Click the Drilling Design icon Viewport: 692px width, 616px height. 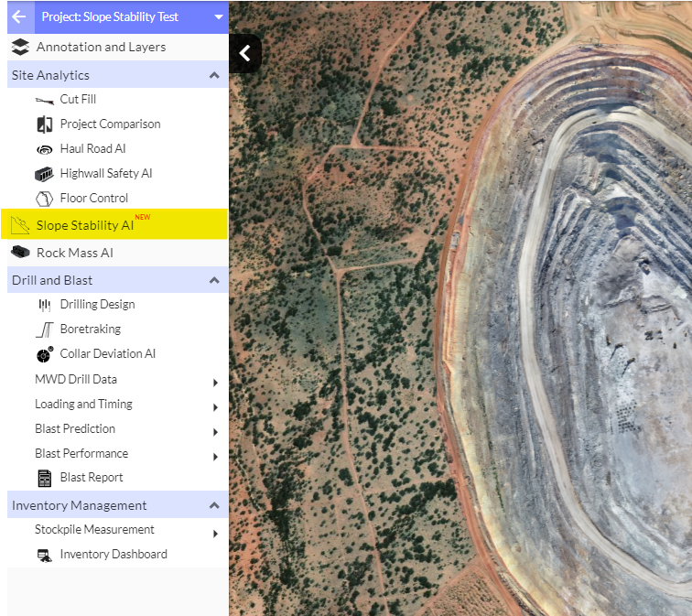[x=44, y=305]
